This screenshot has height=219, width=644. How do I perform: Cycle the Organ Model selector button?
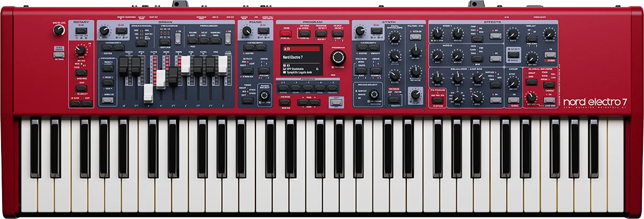(141, 43)
